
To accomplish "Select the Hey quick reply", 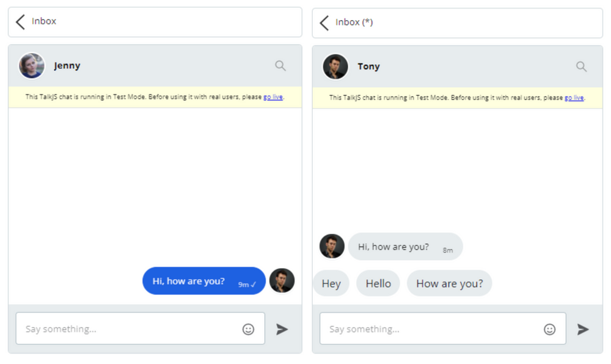I will [x=331, y=283].
